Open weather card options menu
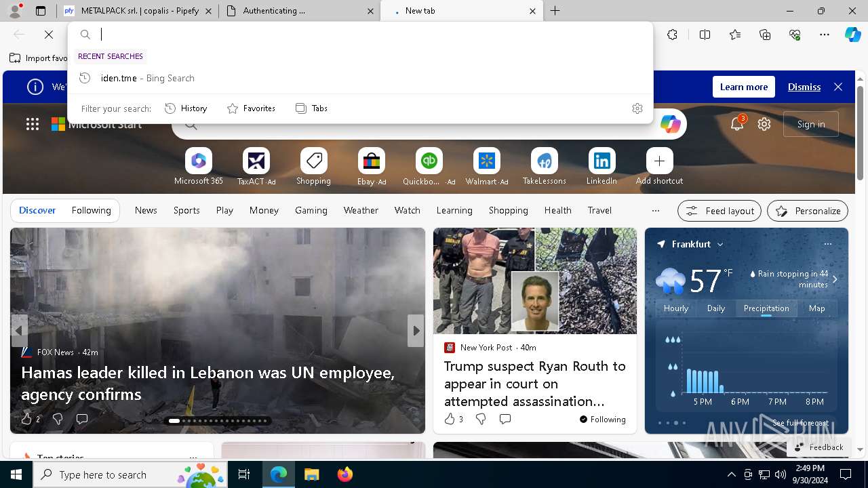The height and width of the screenshot is (488, 868). tap(827, 244)
